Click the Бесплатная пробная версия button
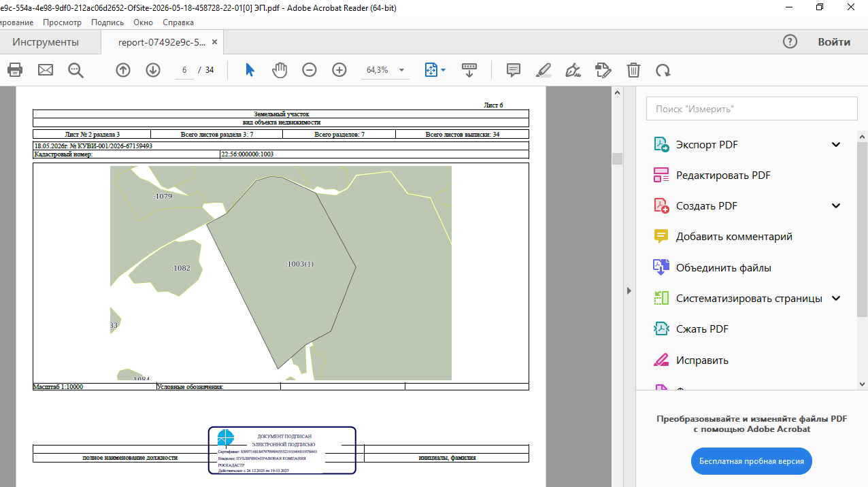 coord(752,460)
